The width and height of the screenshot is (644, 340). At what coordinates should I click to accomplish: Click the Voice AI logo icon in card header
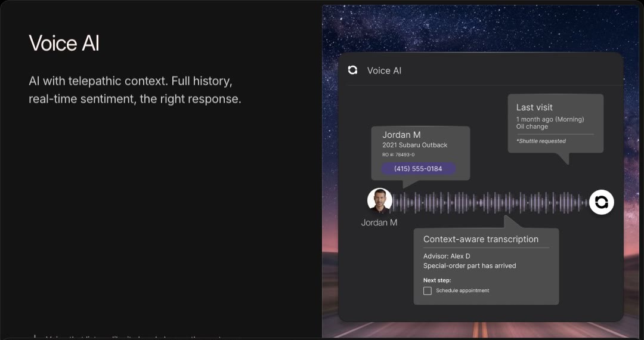pyautogui.click(x=352, y=70)
